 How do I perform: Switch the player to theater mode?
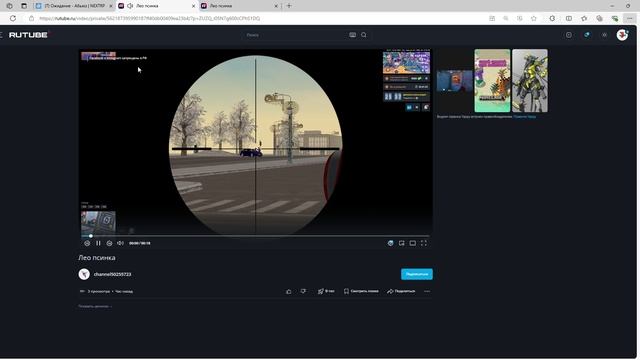tap(413, 243)
